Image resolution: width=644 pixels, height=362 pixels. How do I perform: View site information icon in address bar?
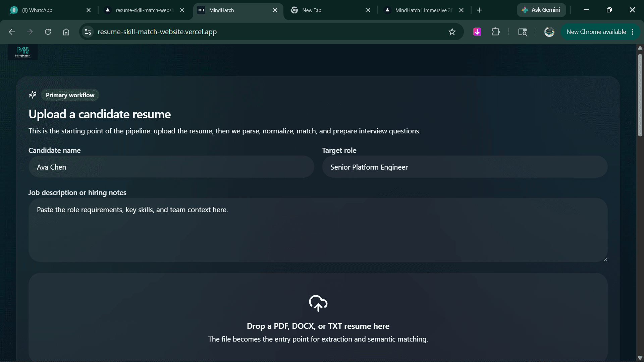[88, 32]
